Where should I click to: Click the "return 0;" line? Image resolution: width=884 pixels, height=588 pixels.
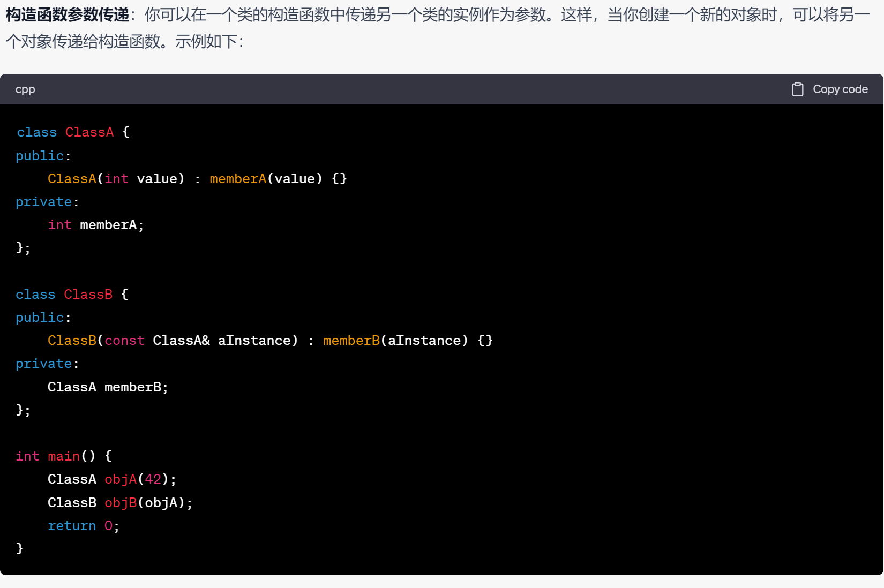pyautogui.click(x=84, y=526)
